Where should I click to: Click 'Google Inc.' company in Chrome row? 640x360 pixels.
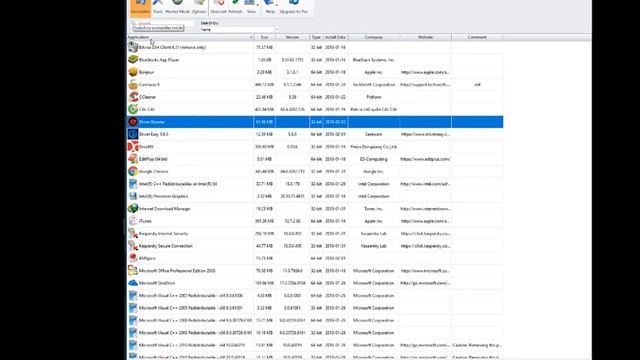(373, 171)
